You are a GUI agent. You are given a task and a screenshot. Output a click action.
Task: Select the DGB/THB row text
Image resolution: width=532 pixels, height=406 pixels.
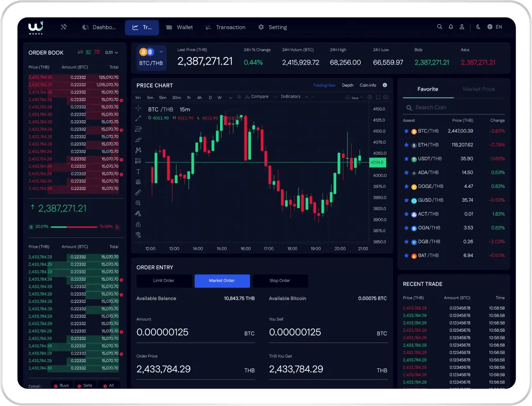[429, 241]
